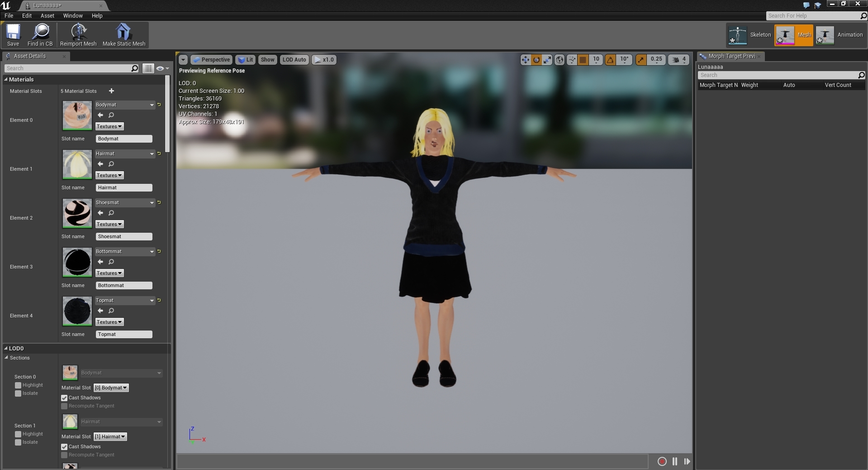Browse to Bodymat with magnifier icon
The image size is (868, 470).
[111, 115]
